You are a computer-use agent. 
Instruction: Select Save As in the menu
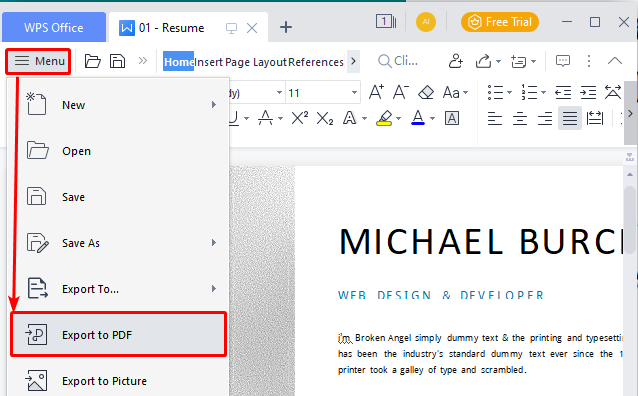[x=118, y=243]
